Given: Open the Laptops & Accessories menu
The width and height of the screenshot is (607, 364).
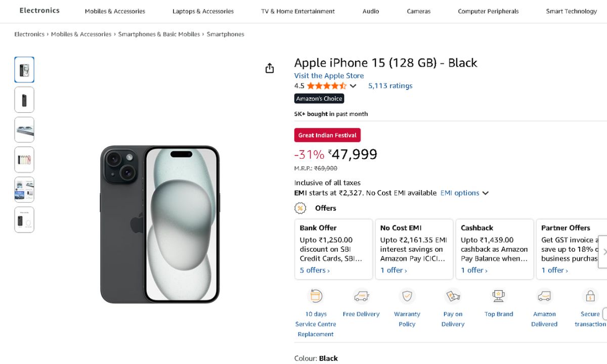Looking at the screenshot, I should (x=203, y=11).
